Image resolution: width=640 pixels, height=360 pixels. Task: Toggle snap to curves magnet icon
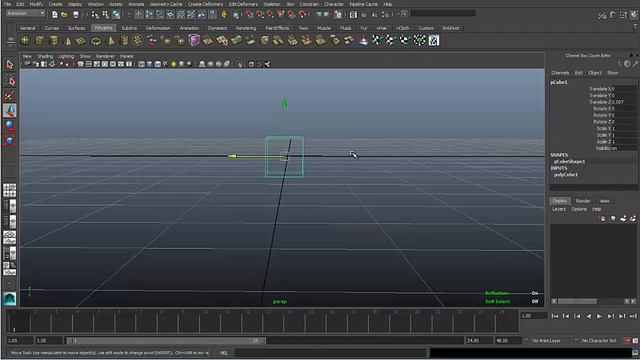(x=260, y=14)
